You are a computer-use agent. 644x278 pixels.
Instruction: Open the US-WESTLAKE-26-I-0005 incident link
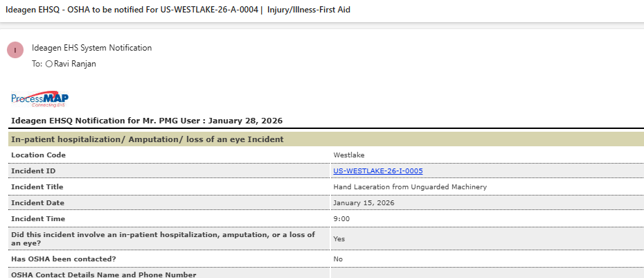point(378,171)
